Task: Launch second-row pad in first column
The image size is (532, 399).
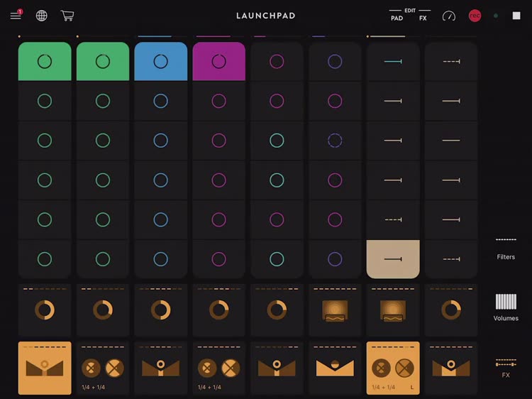Action: (x=45, y=101)
